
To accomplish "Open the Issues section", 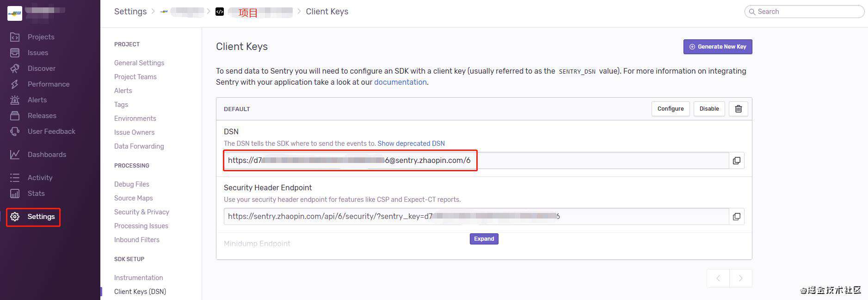I will pos(38,53).
